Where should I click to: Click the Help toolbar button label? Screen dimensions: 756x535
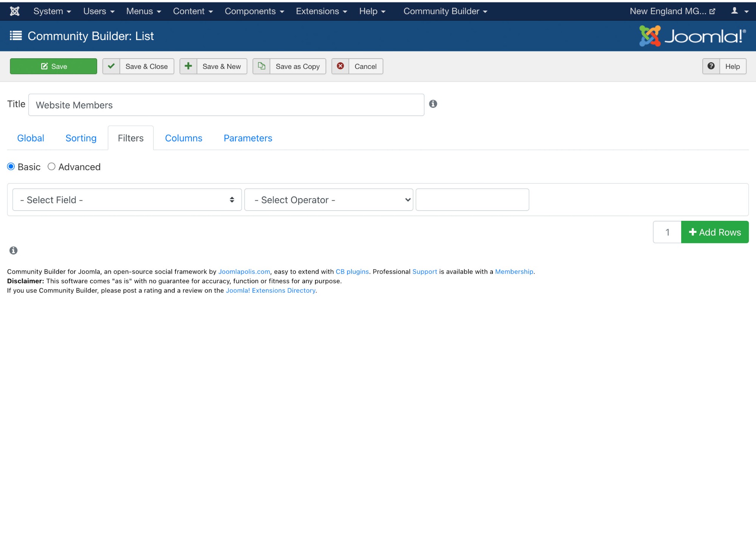pos(733,67)
